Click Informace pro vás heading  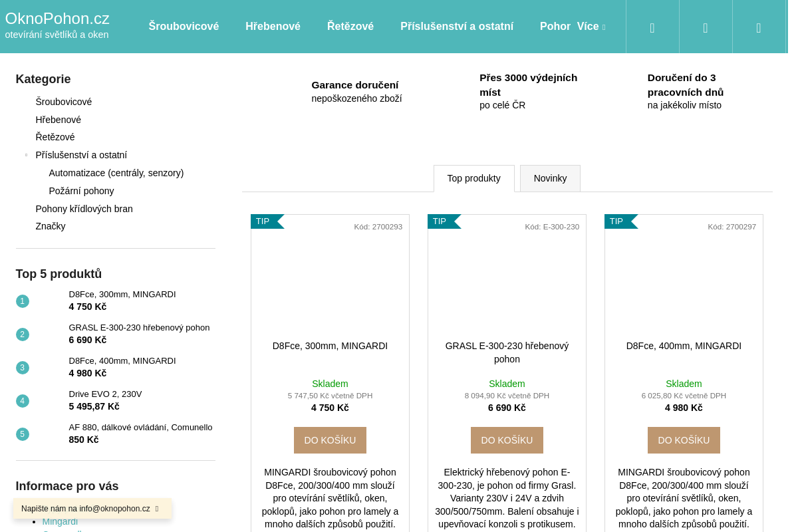pyautogui.click(x=67, y=486)
